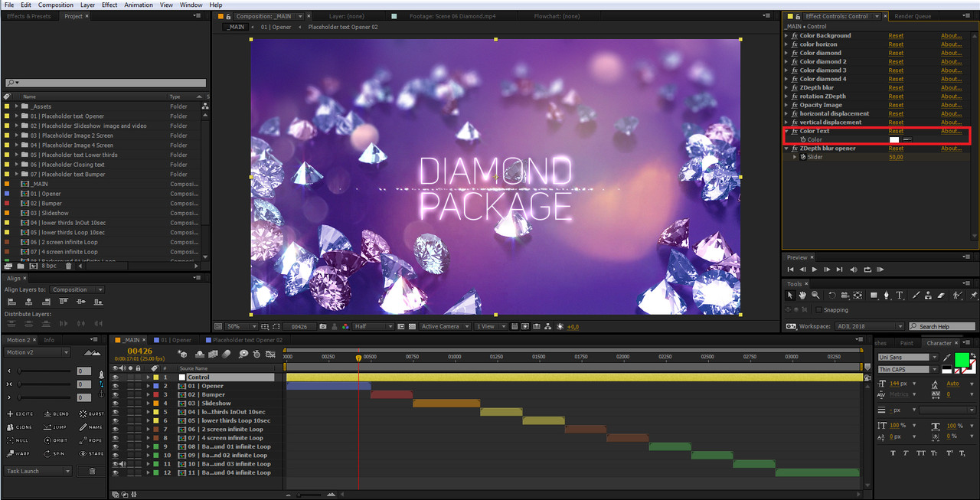The width and height of the screenshot is (980, 500).
Task: Expand Color Background effect properties
Action: click(787, 35)
